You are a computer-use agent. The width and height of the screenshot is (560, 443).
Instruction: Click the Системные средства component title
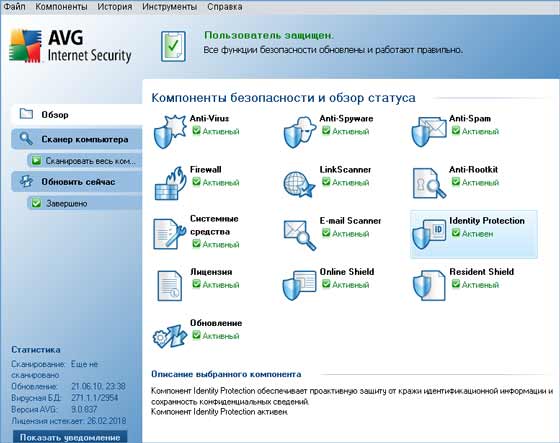click(x=214, y=225)
